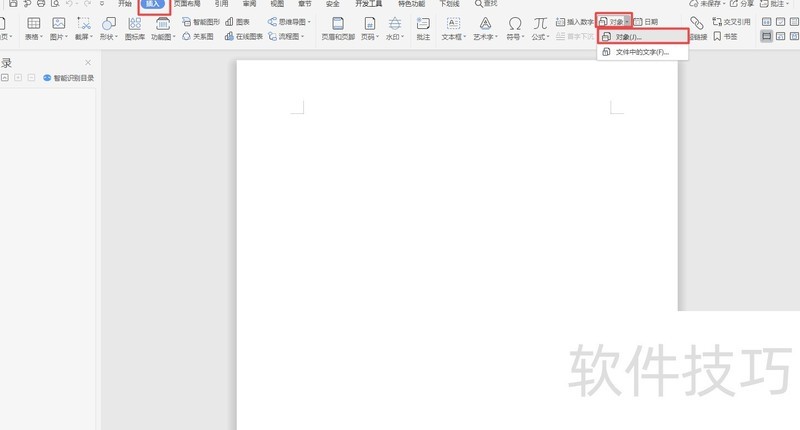
Task: Click the 书签 bookmark icon
Action: 724,36
